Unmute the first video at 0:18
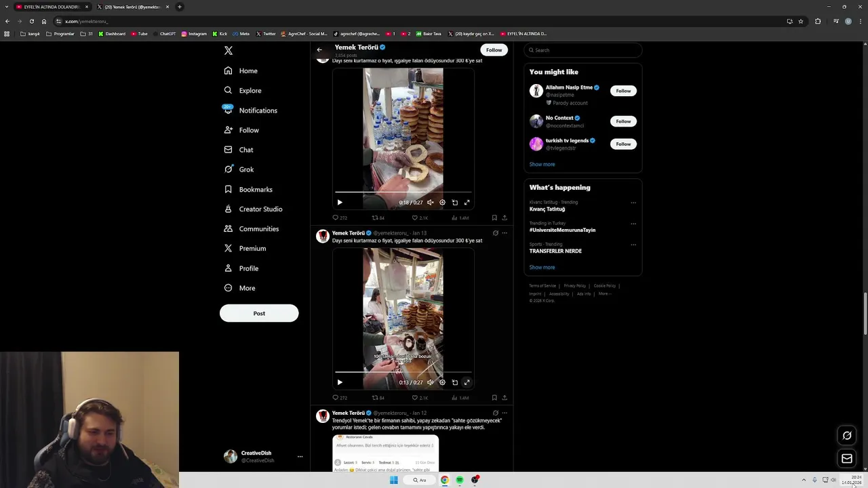 coord(430,202)
